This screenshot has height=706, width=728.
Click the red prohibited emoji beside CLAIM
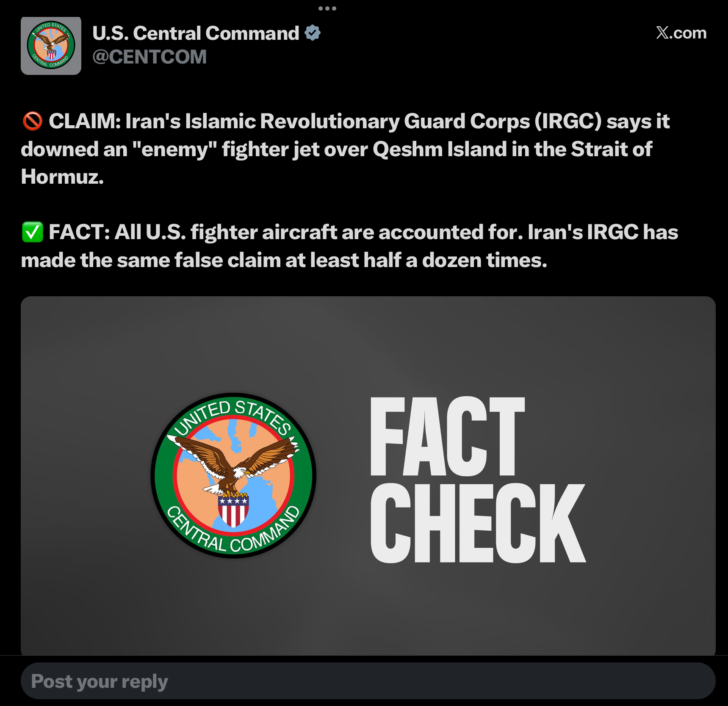32,121
